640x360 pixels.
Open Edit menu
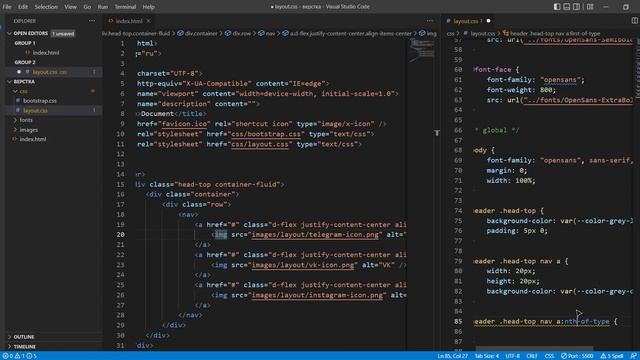(23, 7)
